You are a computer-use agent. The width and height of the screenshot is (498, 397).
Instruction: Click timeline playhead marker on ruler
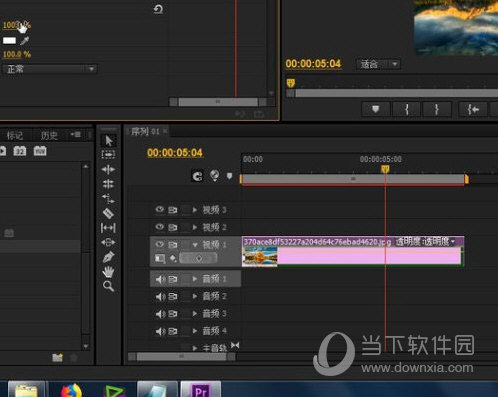pyautogui.click(x=385, y=169)
